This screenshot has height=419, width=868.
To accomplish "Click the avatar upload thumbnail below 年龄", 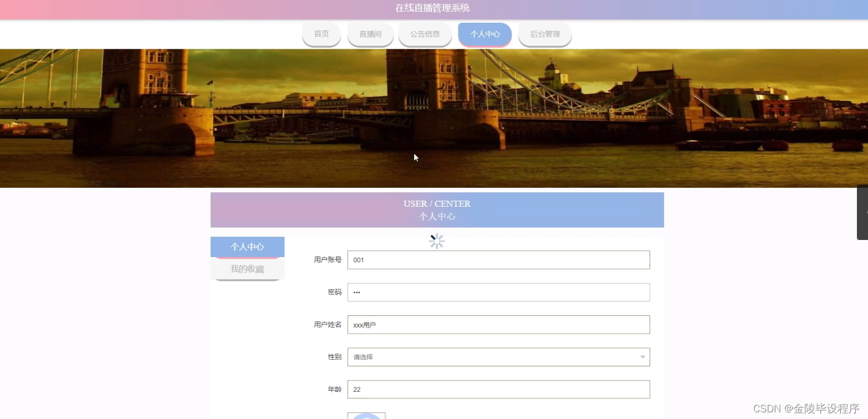I will pos(366,416).
